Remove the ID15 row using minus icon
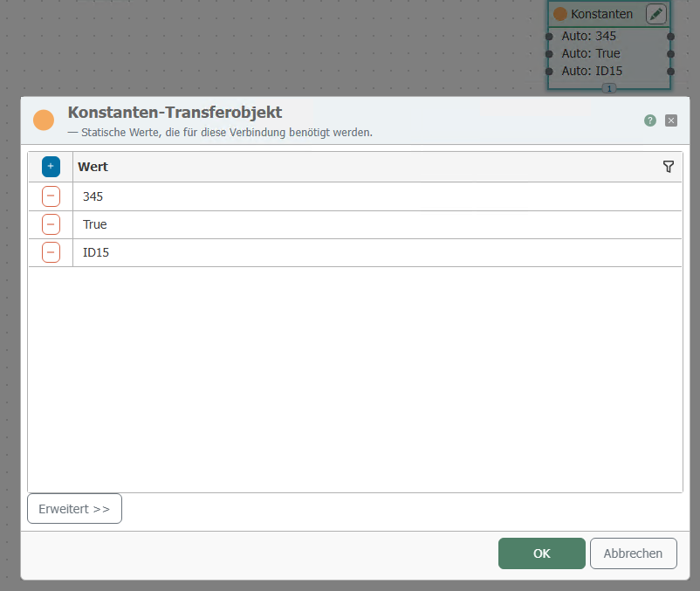Viewport: 700px width, 591px height. (51, 252)
